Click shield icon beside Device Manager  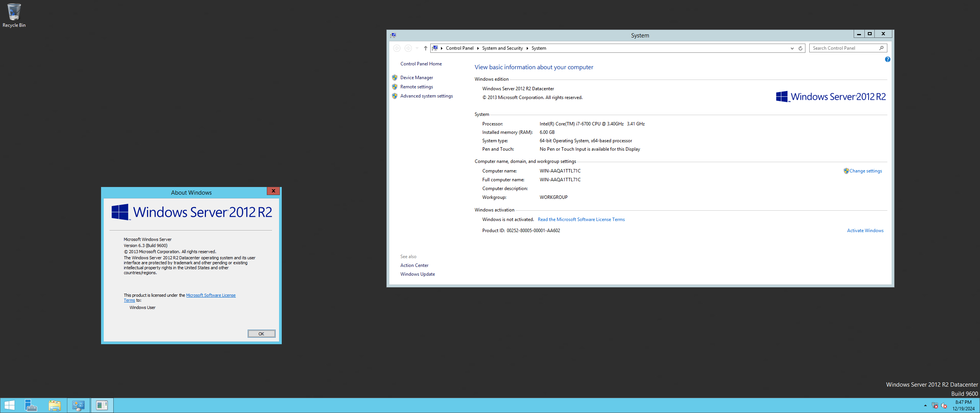(x=395, y=78)
